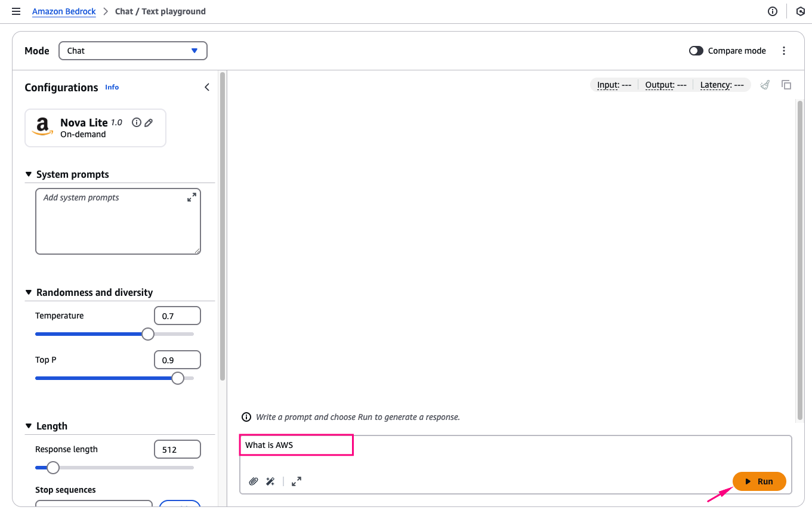This screenshot has width=812, height=513.
Task: Collapse the Randomness and diversity section
Action: 29,292
